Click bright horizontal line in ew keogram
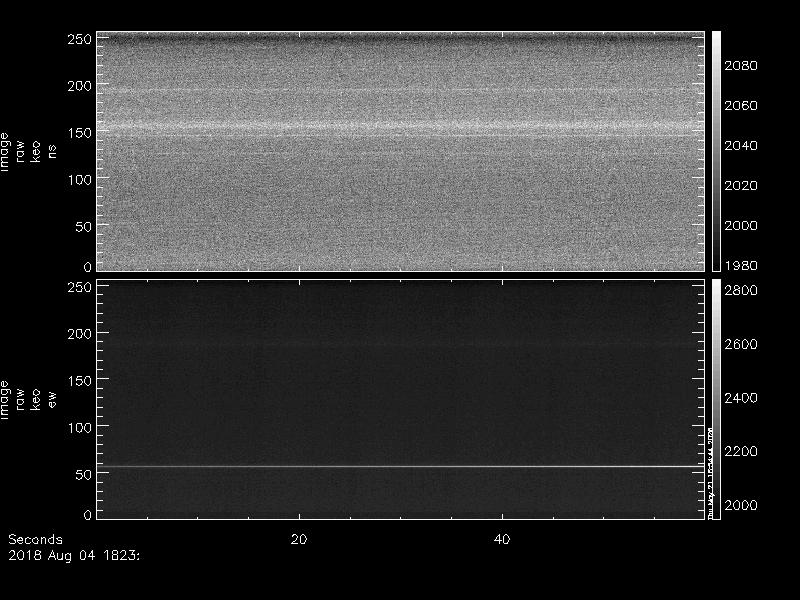Image resolution: width=800 pixels, height=600 pixels. pyautogui.click(x=401, y=466)
